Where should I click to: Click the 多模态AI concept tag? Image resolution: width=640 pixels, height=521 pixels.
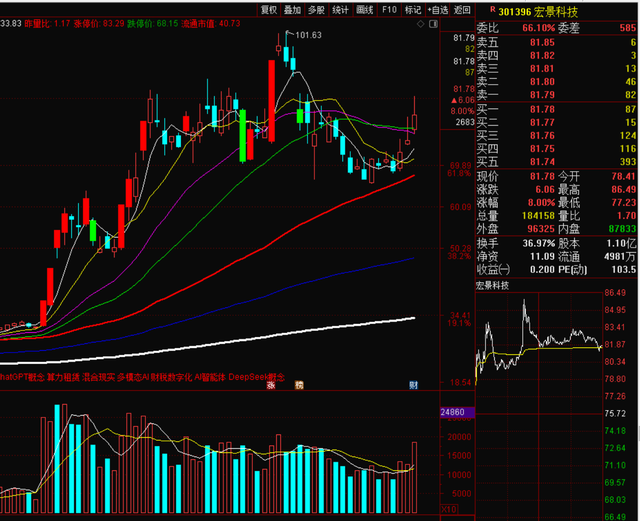[x=133, y=376]
